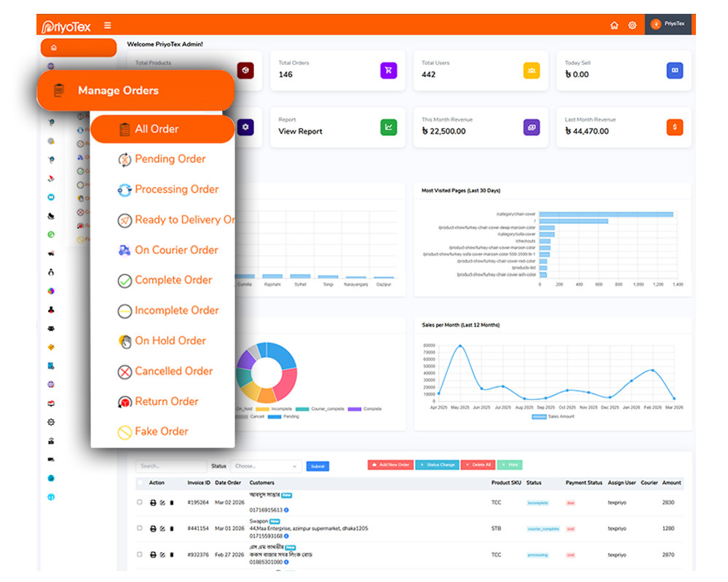Open the Status Choose... dropdown

click(265, 466)
